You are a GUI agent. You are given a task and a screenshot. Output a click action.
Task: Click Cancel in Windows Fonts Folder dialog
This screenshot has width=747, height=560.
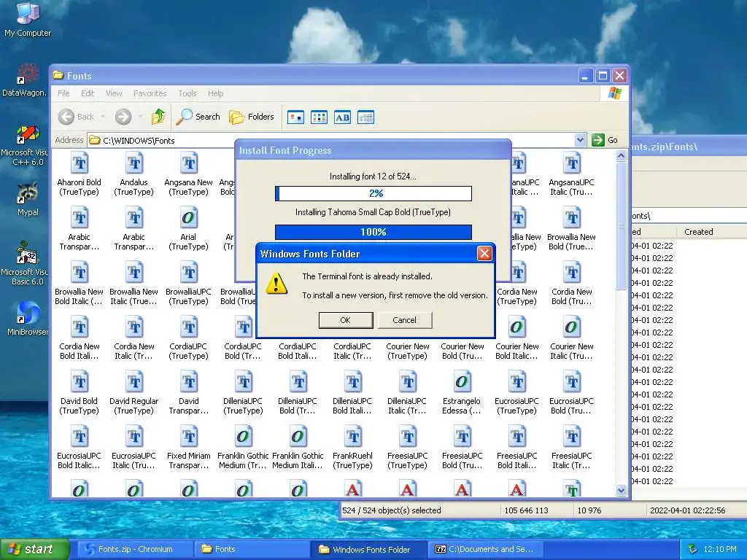pos(404,320)
